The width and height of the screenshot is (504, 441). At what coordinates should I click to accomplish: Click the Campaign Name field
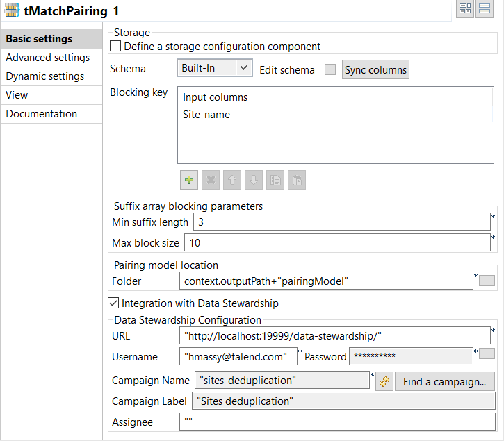click(x=282, y=380)
